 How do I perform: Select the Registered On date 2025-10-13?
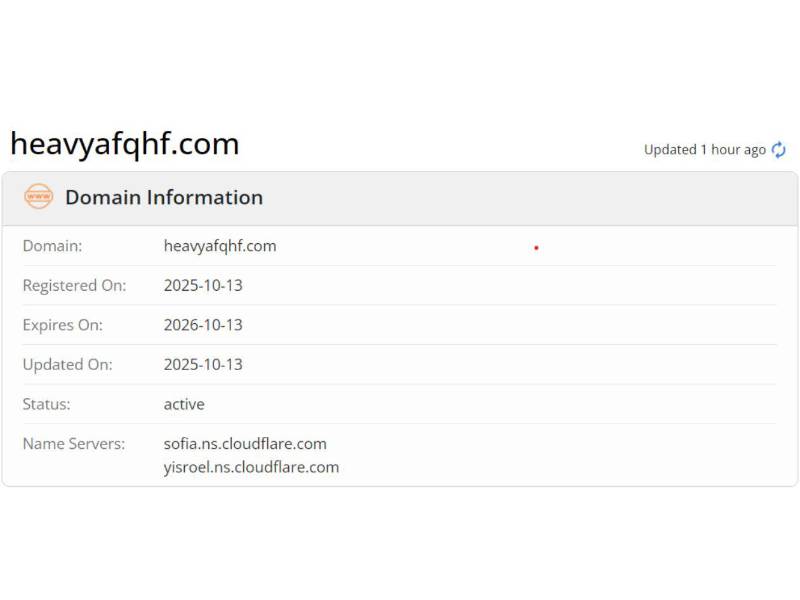tap(204, 285)
